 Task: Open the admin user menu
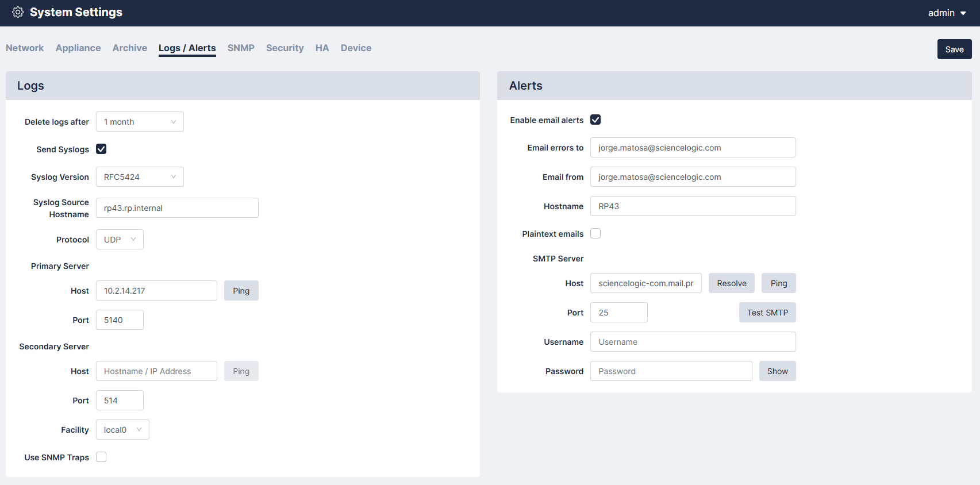click(946, 13)
